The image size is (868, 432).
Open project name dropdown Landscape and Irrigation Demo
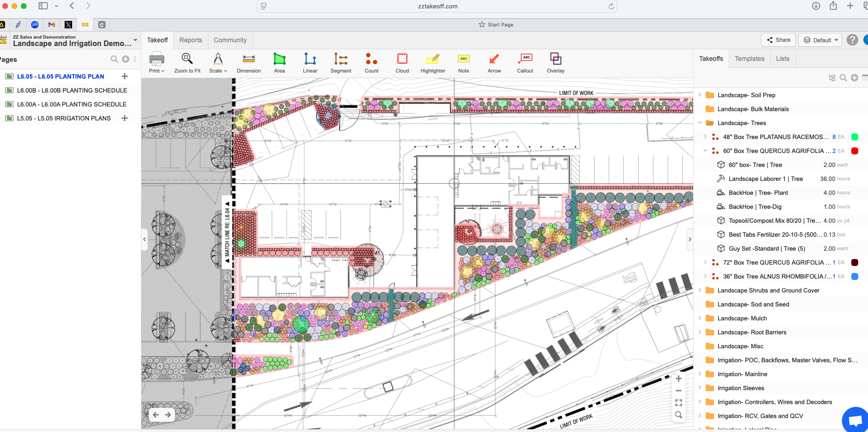coord(135,40)
